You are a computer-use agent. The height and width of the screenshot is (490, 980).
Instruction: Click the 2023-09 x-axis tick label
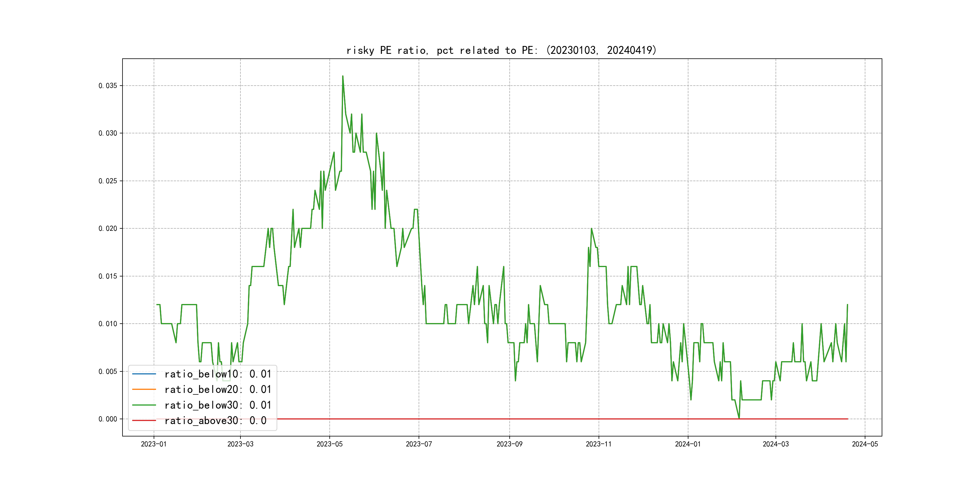tap(509, 444)
